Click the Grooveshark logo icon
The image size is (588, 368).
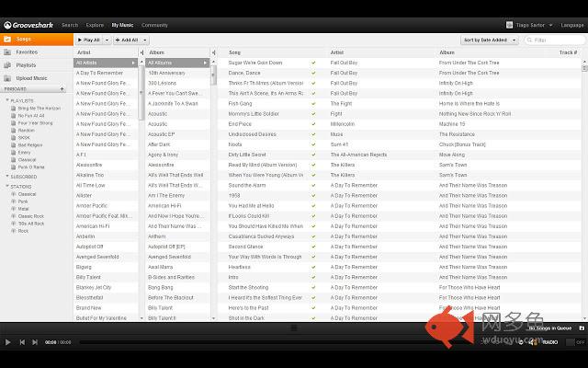tap(7, 25)
